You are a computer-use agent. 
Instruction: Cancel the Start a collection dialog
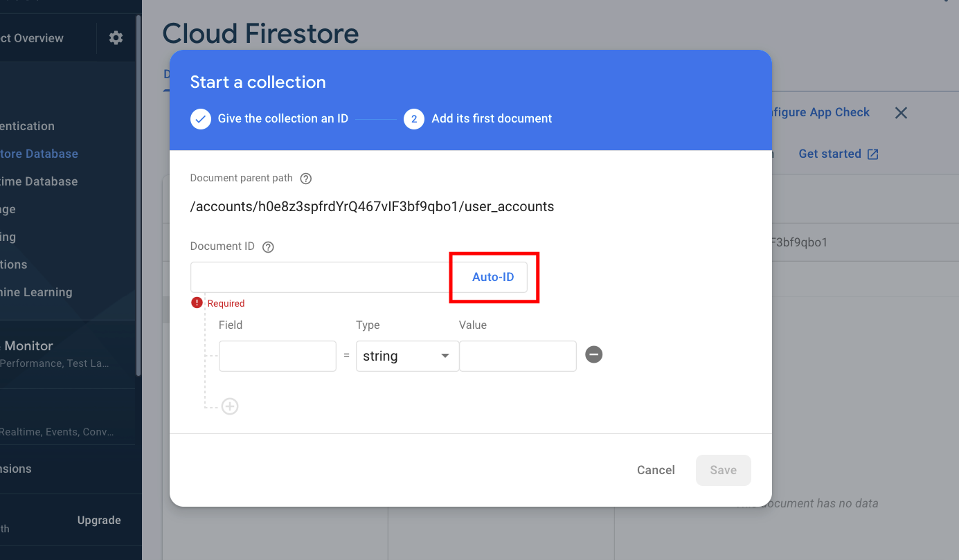(656, 470)
